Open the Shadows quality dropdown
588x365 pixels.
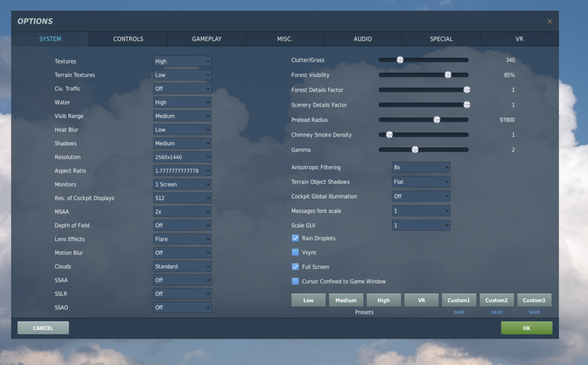click(x=182, y=143)
